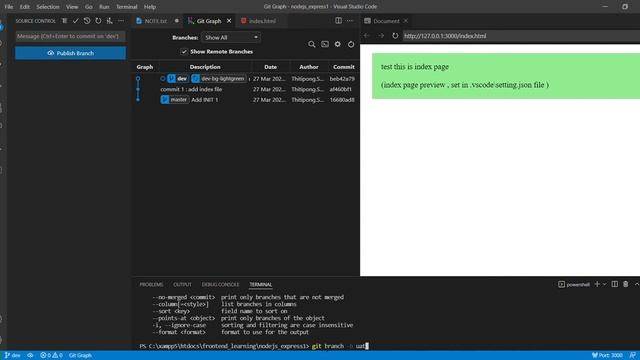Image resolution: width=640 pixels, height=360 pixels.
Task: Open the Selection menu
Action: pyautogui.click(x=48, y=7)
